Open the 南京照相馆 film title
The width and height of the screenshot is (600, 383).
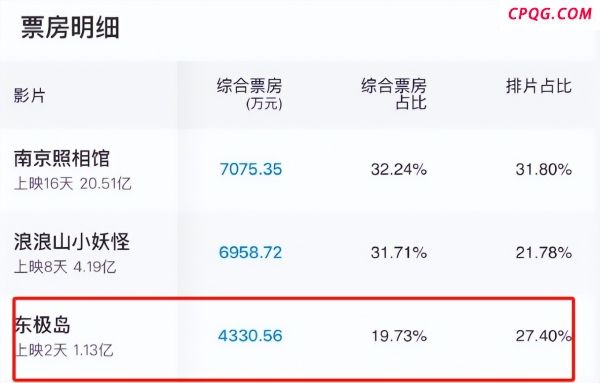(x=62, y=158)
